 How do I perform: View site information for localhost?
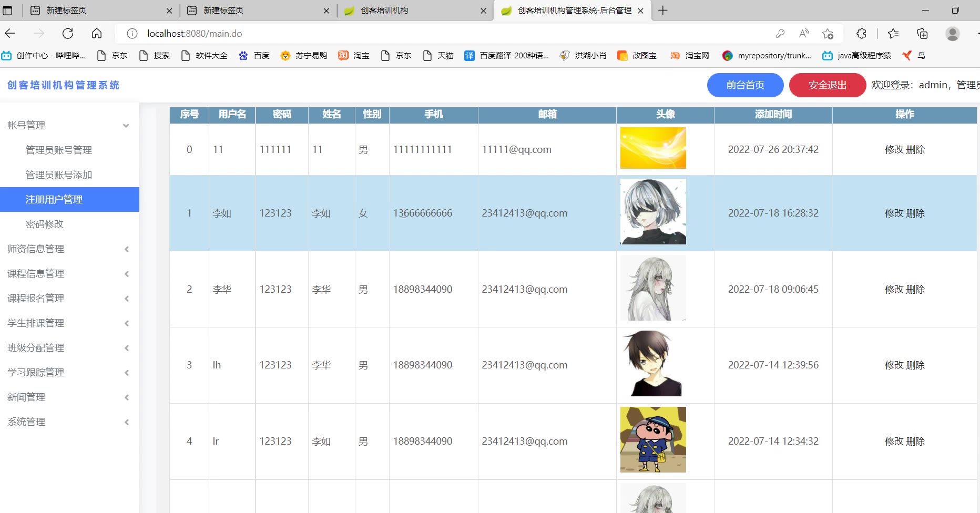132,34
